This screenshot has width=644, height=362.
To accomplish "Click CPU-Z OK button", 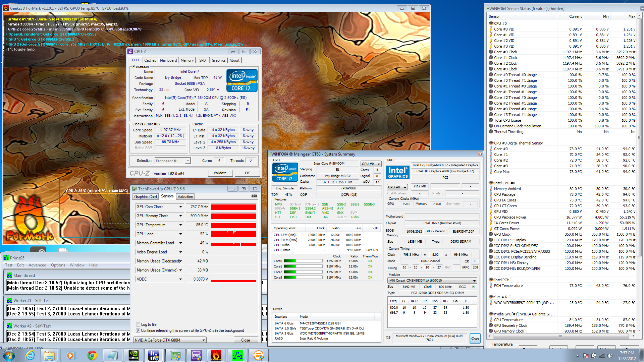I will [247, 173].
